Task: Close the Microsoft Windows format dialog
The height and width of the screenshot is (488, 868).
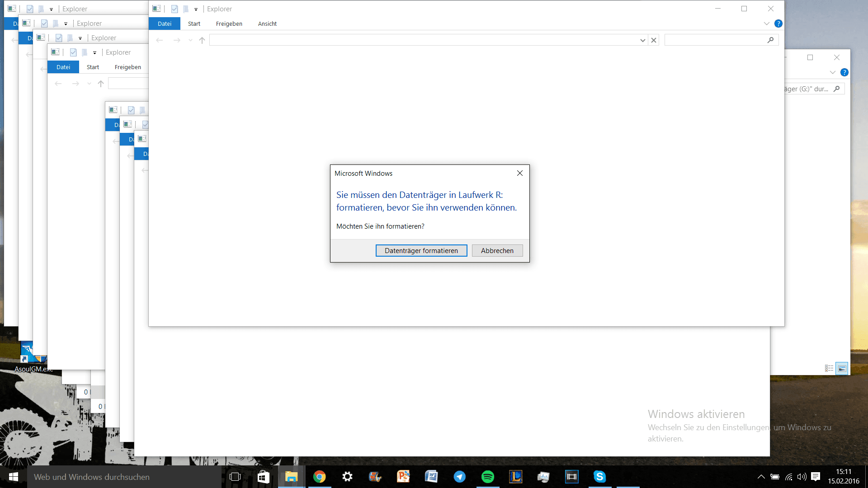Action: pyautogui.click(x=520, y=173)
